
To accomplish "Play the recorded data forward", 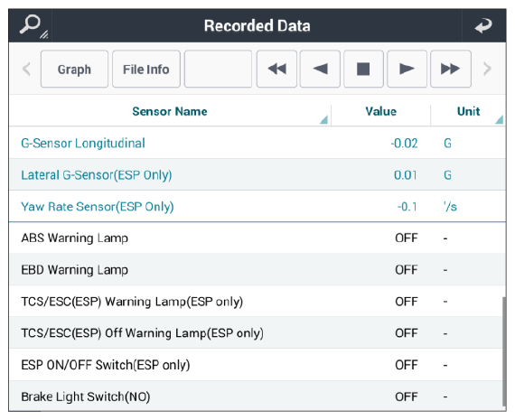I will 407,69.
